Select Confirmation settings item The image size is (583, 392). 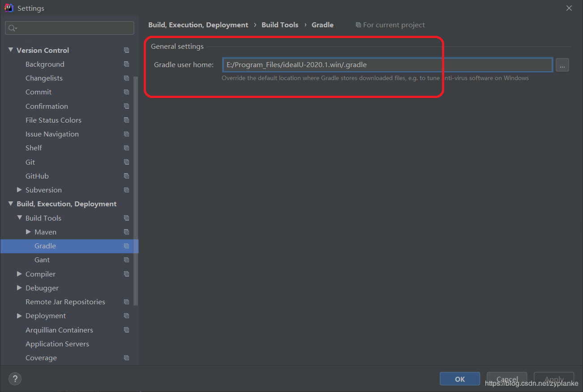coord(47,106)
